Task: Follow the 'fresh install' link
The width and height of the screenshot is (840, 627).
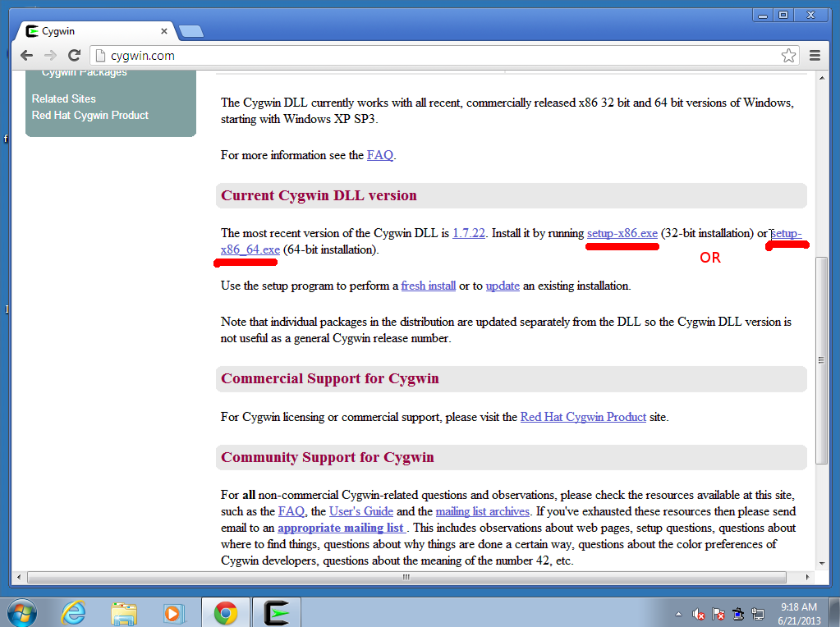Action: (428, 286)
